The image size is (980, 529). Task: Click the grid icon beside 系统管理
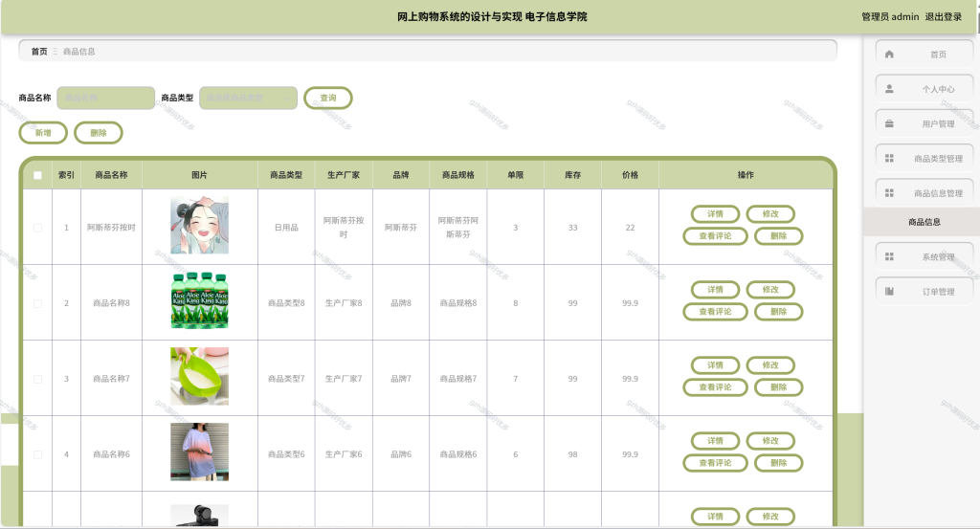pos(889,256)
